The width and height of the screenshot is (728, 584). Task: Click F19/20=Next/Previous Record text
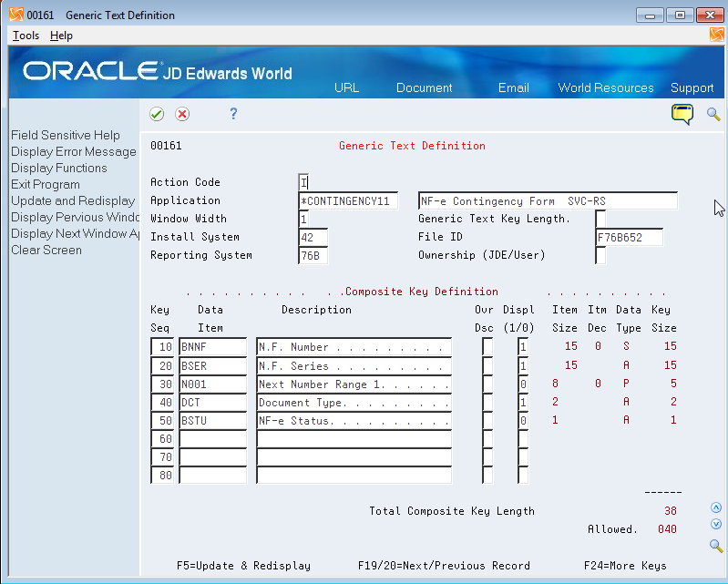click(x=444, y=566)
